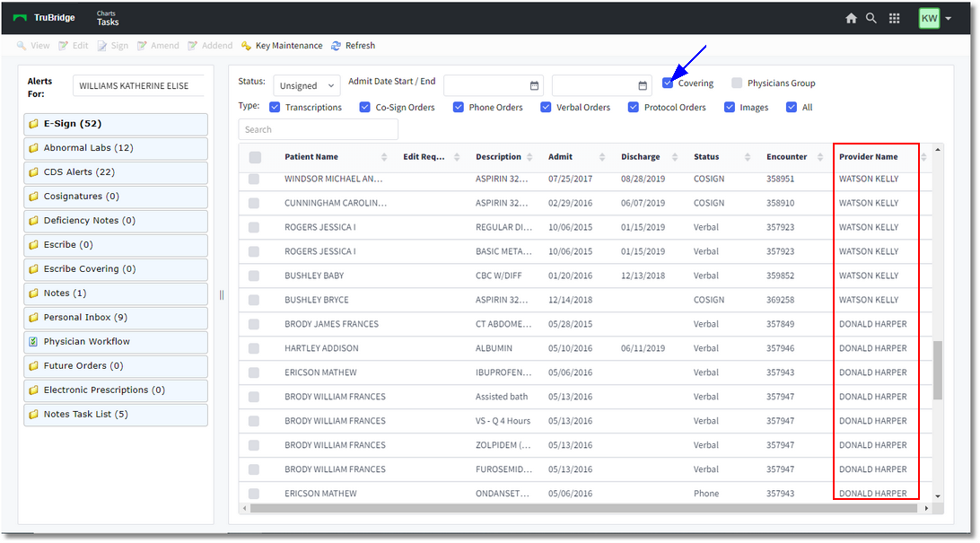980x543 pixels.
Task: Click the Provider Name column header
Action: [868, 157]
